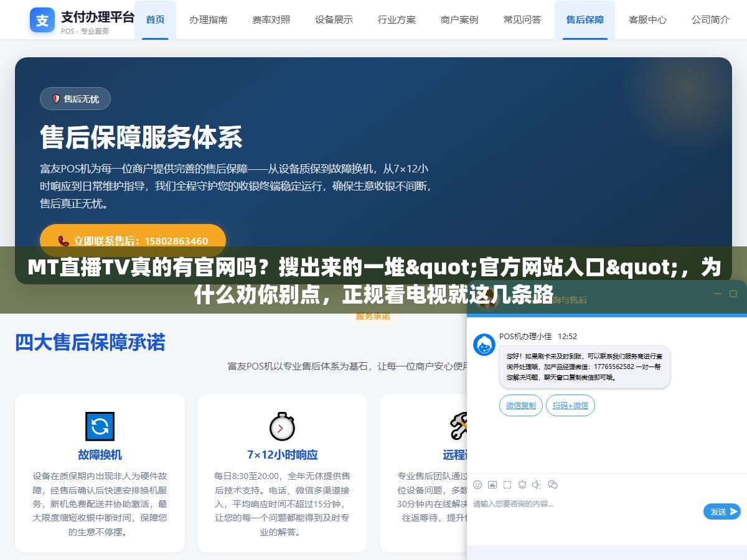This screenshot has width=747, height=560.
Task: Open the 设备展示 navigation tab
Action: click(x=334, y=19)
